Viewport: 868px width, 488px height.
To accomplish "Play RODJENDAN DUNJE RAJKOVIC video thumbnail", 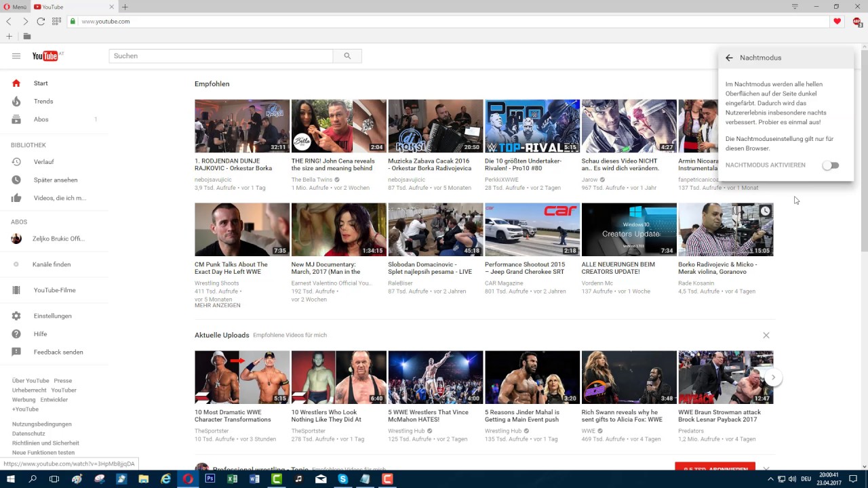I will click(x=242, y=126).
